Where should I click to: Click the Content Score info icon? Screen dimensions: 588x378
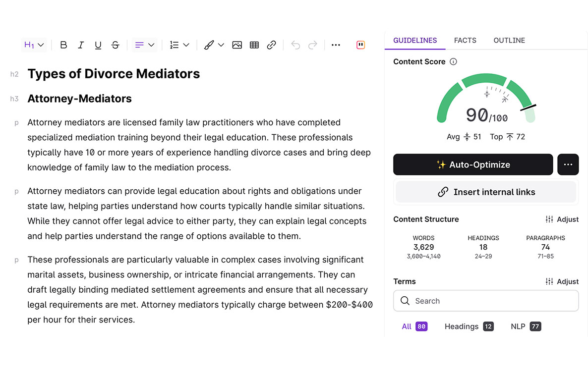[453, 62]
